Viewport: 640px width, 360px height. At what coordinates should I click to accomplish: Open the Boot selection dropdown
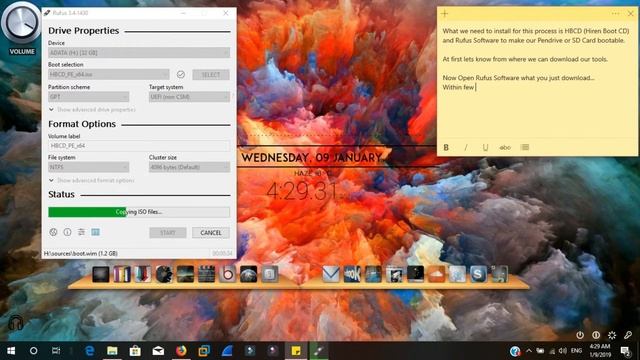(x=109, y=74)
